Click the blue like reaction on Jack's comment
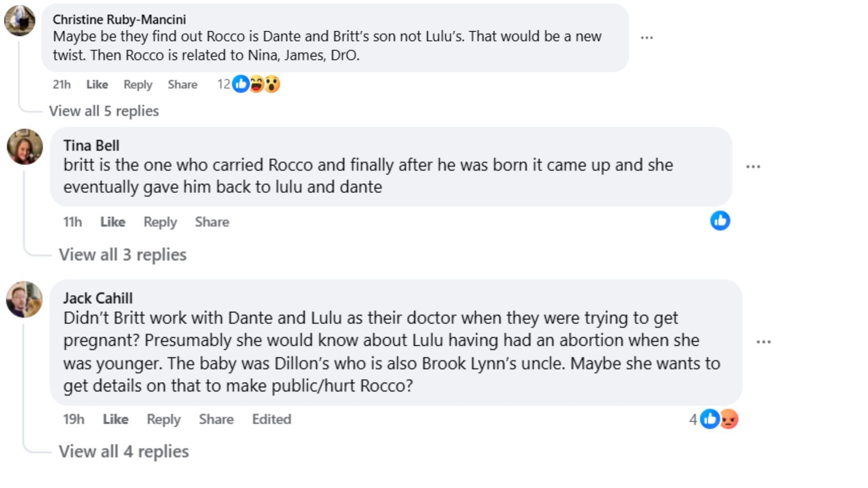Viewport: 868px width, 488px height. pos(710,419)
